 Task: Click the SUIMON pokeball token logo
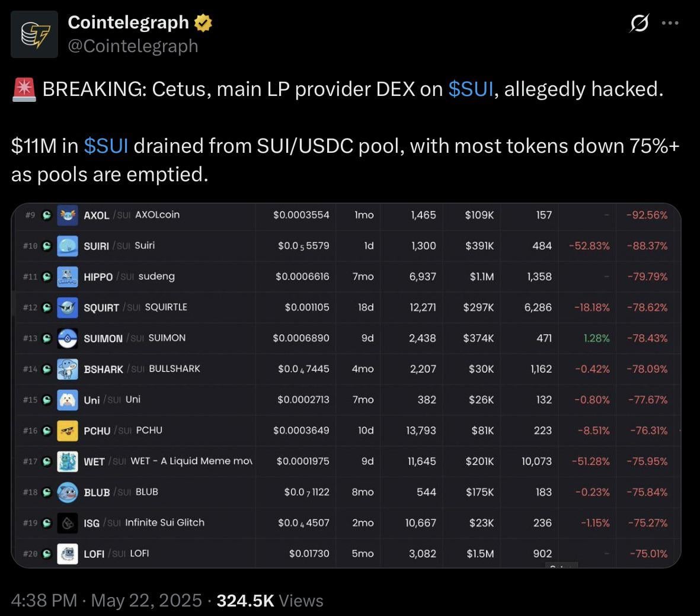tap(68, 339)
